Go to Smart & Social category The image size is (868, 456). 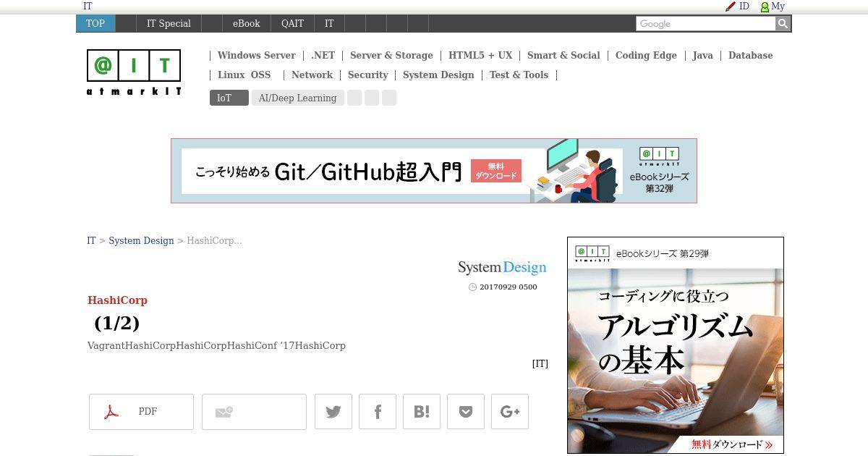(x=563, y=56)
